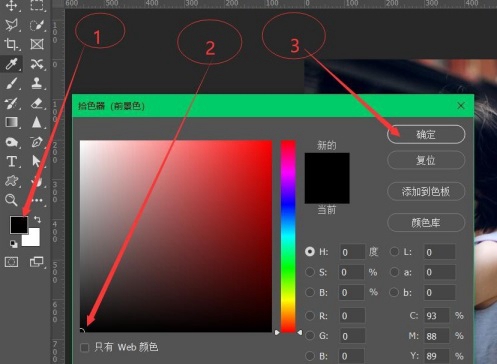Click the M magenta percent field
Viewport: 497px width, 364px height.
pos(436,336)
